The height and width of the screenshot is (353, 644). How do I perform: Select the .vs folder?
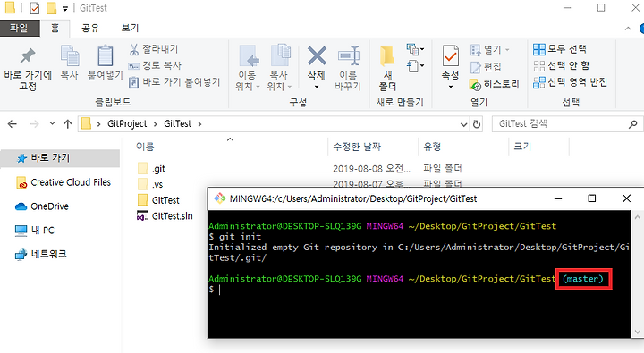[150, 185]
